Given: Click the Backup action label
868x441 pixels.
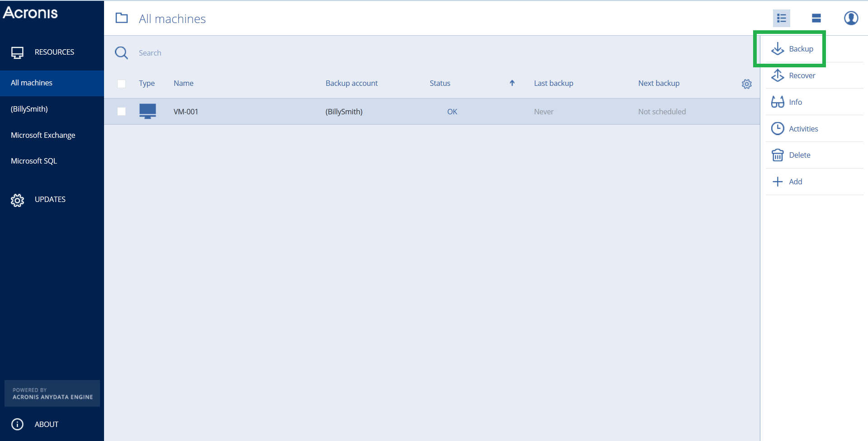Looking at the screenshot, I should (x=801, y=49).
